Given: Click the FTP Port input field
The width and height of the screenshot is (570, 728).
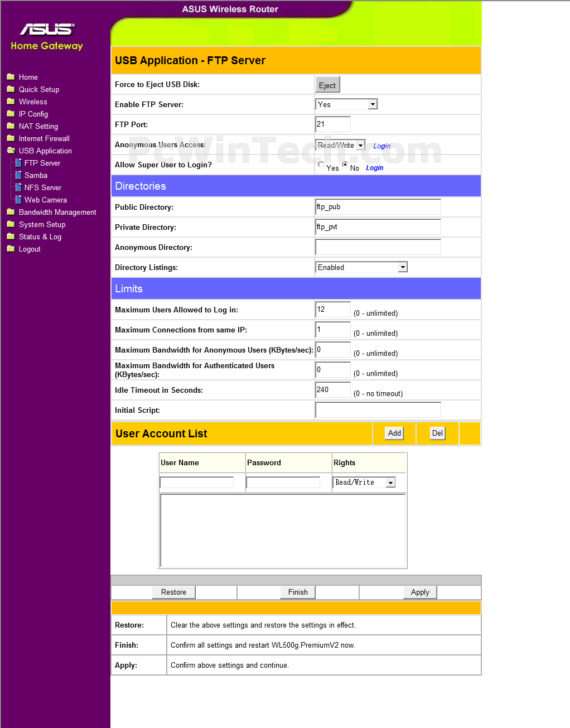Looking at the screenshot, I should point(333,124).
